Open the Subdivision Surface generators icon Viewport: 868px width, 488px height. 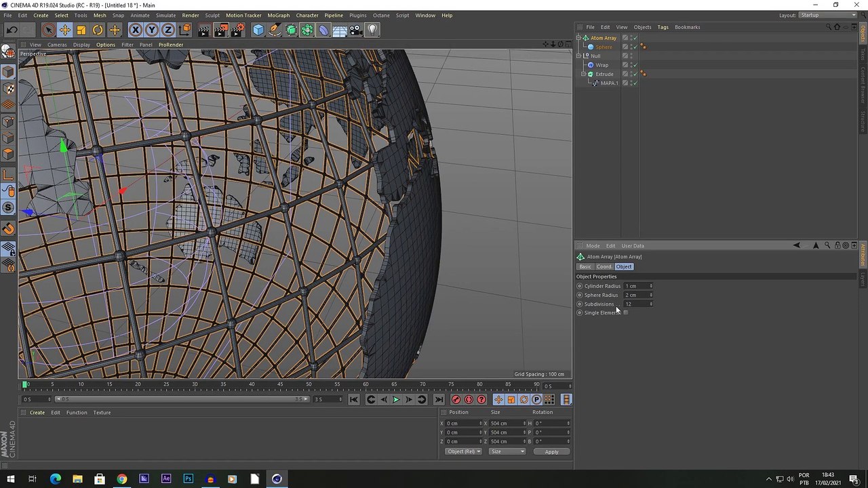click(291, 30)
